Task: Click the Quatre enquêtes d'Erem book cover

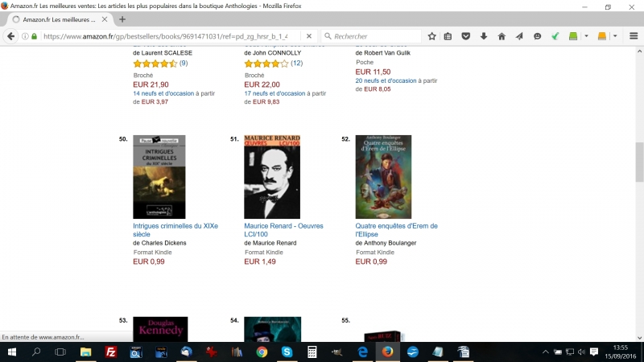Action: tap(383, 177)
